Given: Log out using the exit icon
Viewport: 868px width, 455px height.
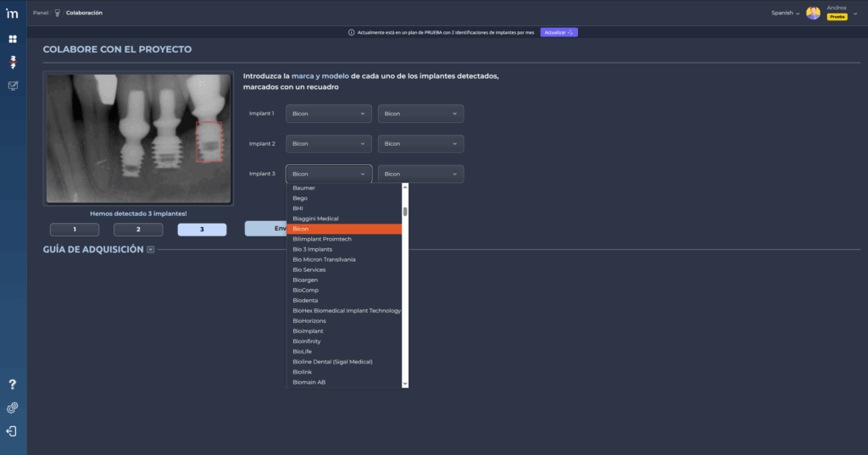Looking at the screenshot, I should point(13,430).
